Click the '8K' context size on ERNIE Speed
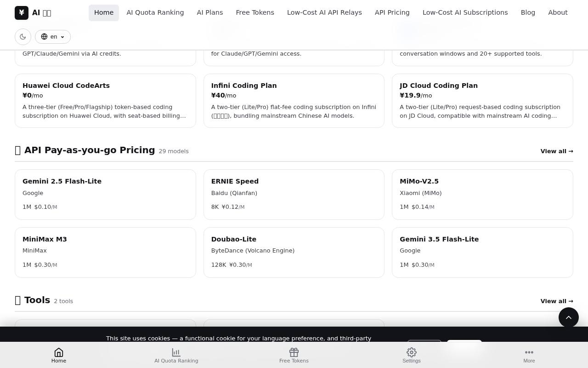588x368 pixels. click(215, 207)
